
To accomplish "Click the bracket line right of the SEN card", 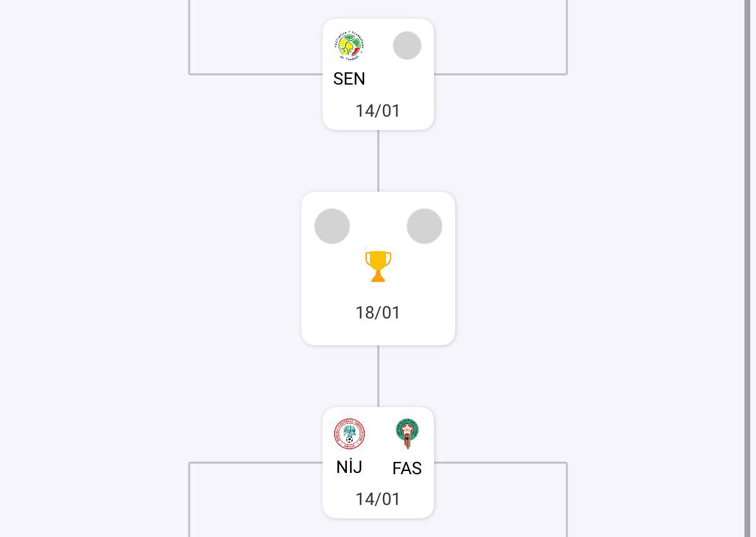I will point(500,74).
